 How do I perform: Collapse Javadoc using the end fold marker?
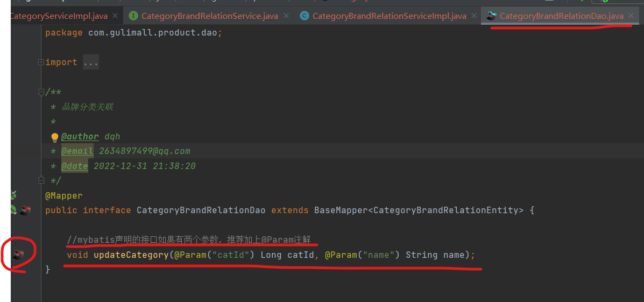pyautogui.click(x=41, y=180)
